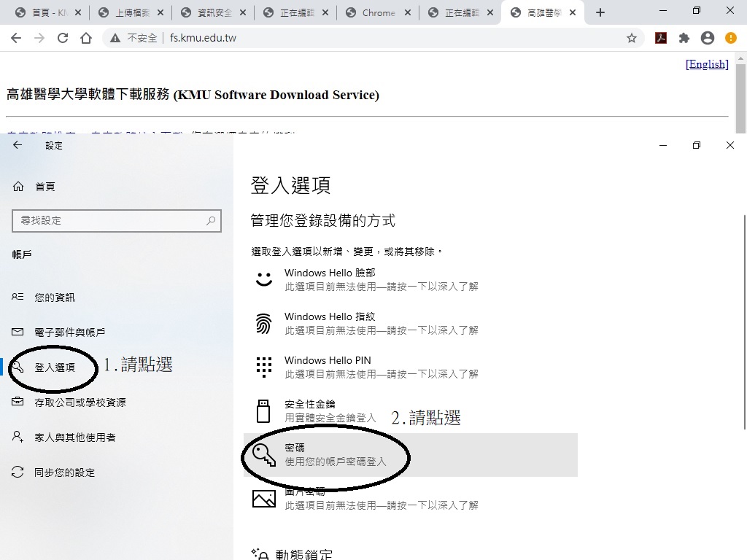Minimize the 設定 window

coord(663,145)
